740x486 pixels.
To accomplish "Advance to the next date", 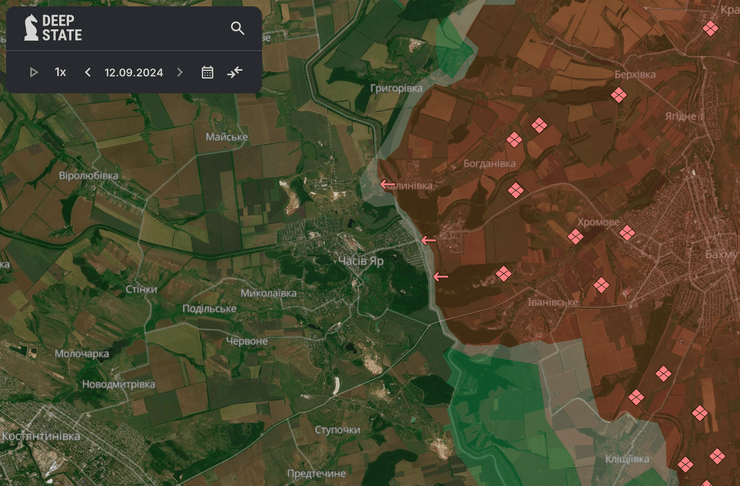I will click(x=180, y=72).
